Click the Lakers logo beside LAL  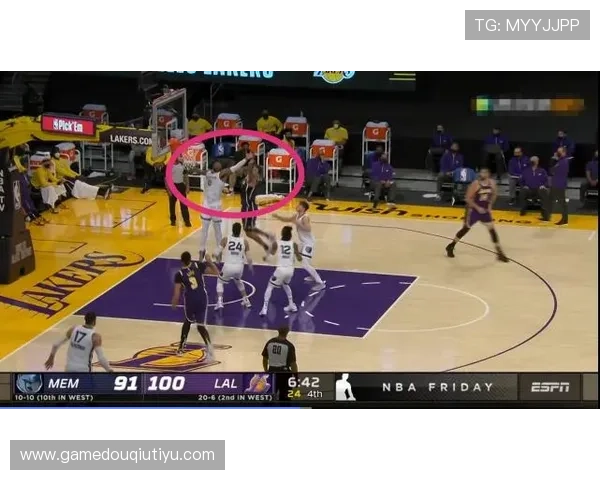pos(258,383)
